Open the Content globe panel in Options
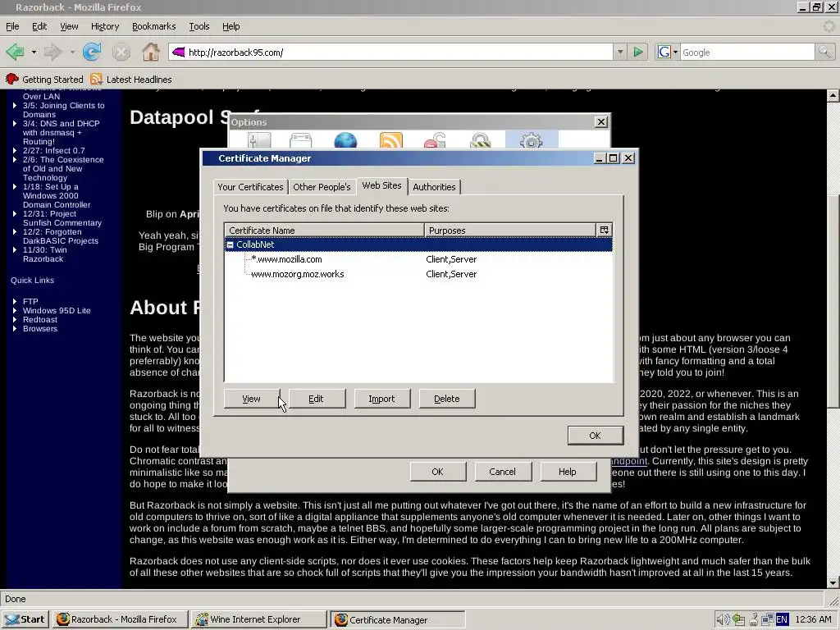 (x=345, y=140)
